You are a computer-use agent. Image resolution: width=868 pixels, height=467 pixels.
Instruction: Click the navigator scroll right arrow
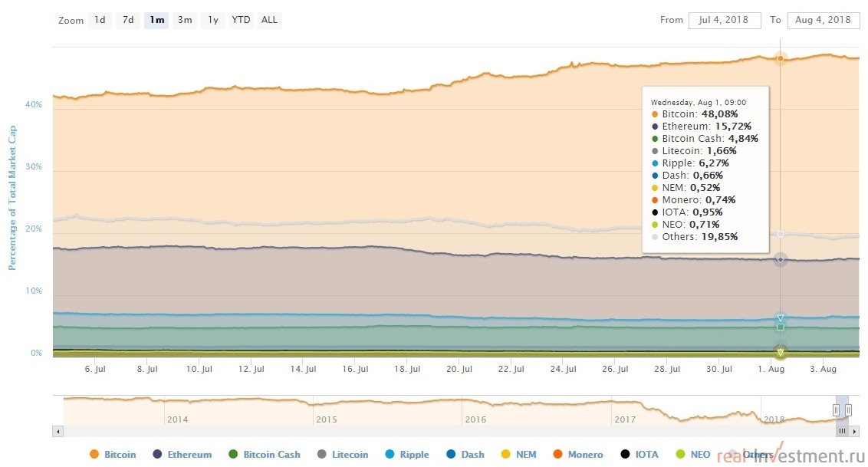click(855, 431)
